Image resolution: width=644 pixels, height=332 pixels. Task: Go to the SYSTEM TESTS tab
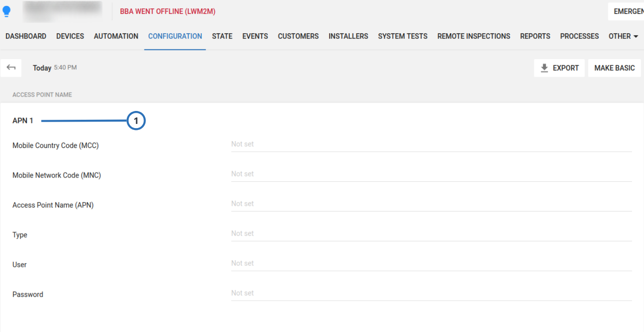click(402, 36)
